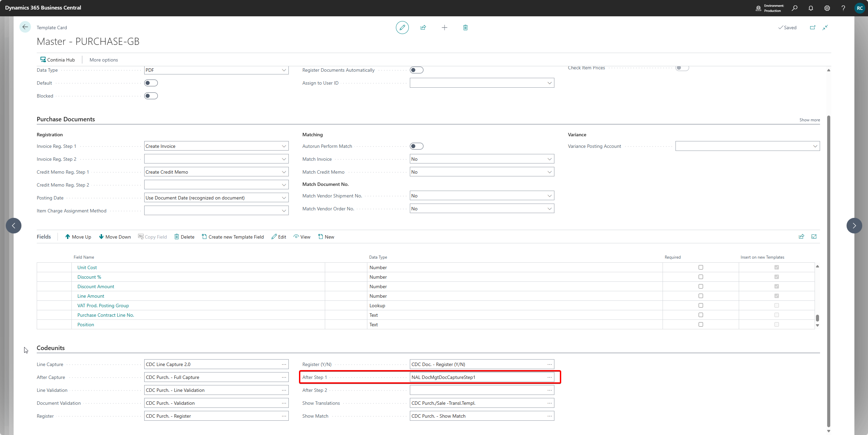Click the share icon in header

tap(423, 28)
